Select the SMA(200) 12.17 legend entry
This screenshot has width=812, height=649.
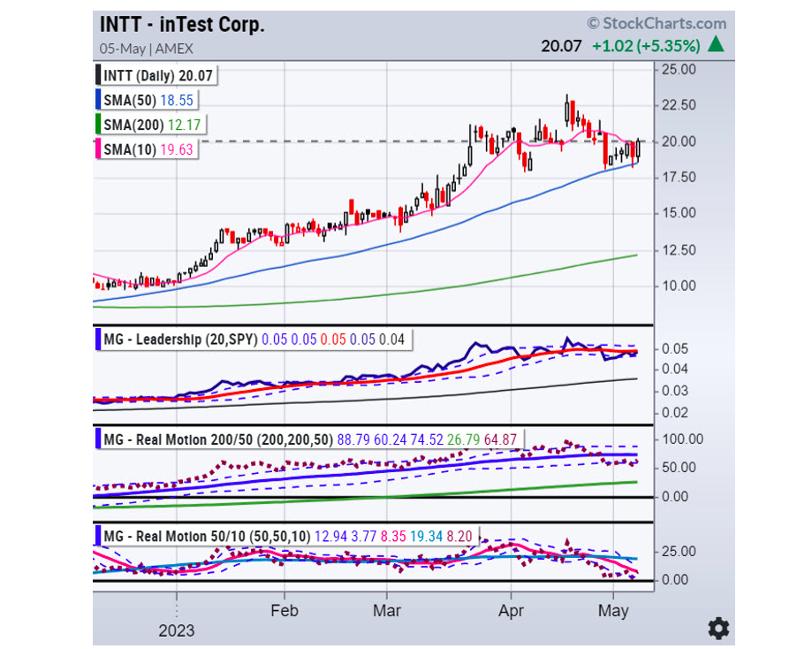[151, 125]
